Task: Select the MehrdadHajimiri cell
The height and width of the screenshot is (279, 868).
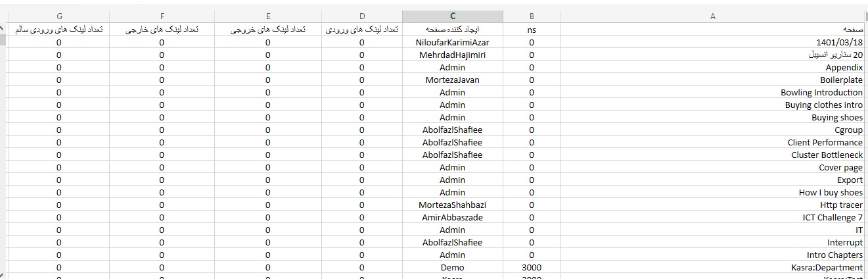Action: (x=452, y=55)
